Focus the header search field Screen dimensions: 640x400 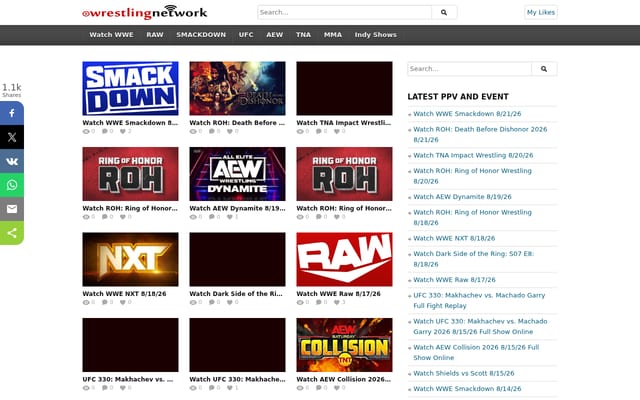pos(344,12)
